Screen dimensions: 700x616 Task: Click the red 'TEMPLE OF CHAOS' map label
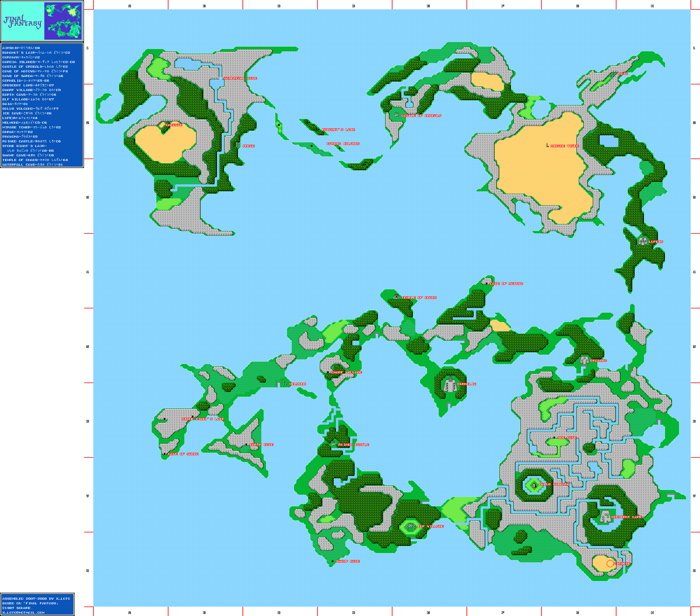(419, 297)
